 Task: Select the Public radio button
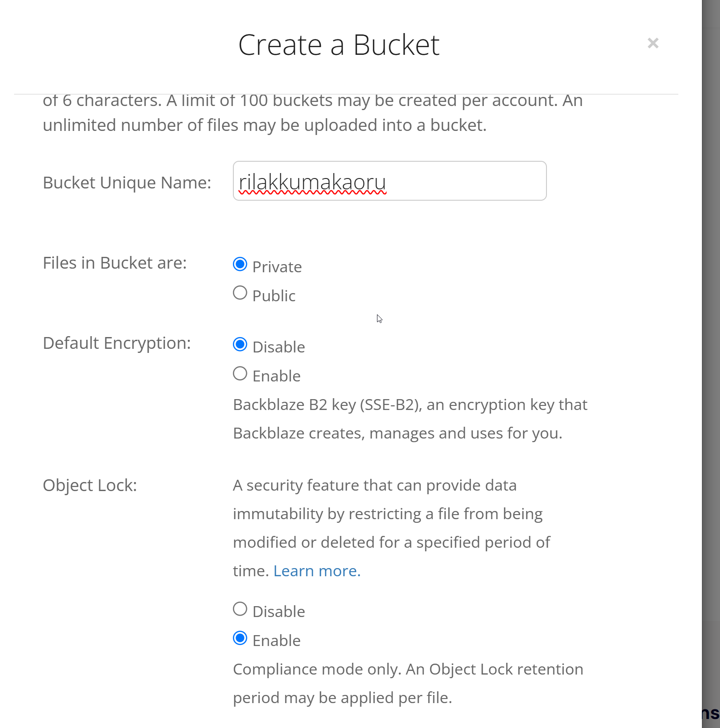point(240,293)
